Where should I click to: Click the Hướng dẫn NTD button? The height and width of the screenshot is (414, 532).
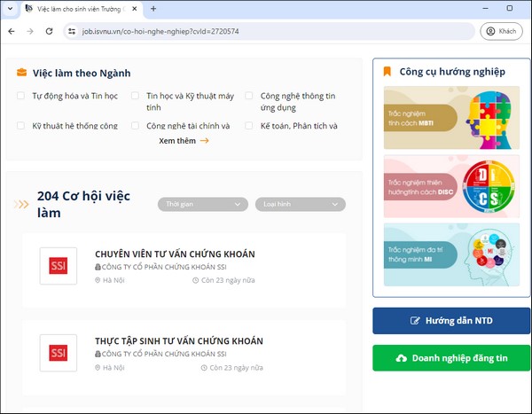point(451,321)
